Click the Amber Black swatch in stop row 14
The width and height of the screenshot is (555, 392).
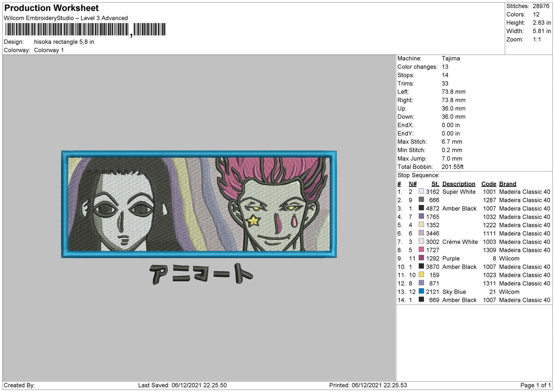pos(421,299)
